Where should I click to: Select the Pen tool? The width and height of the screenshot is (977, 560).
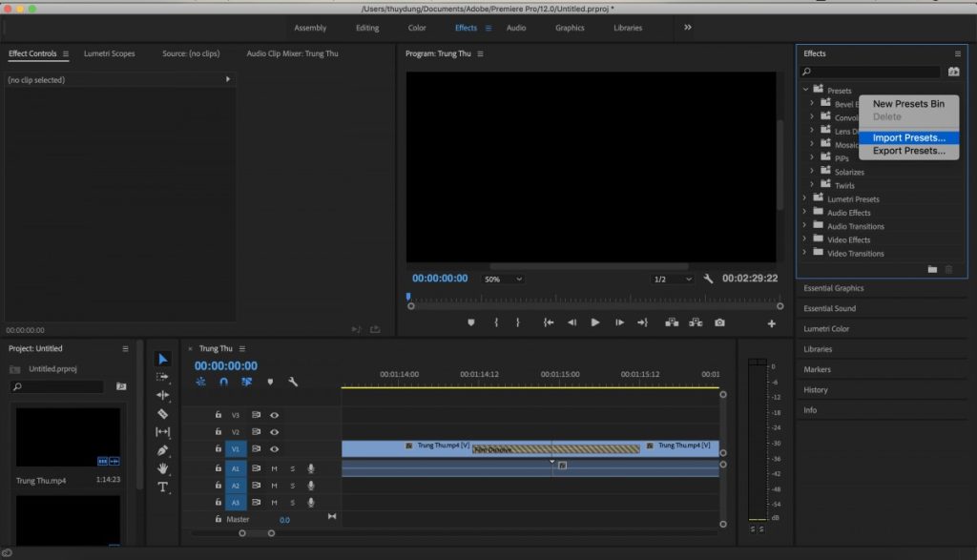coord(162,450)
